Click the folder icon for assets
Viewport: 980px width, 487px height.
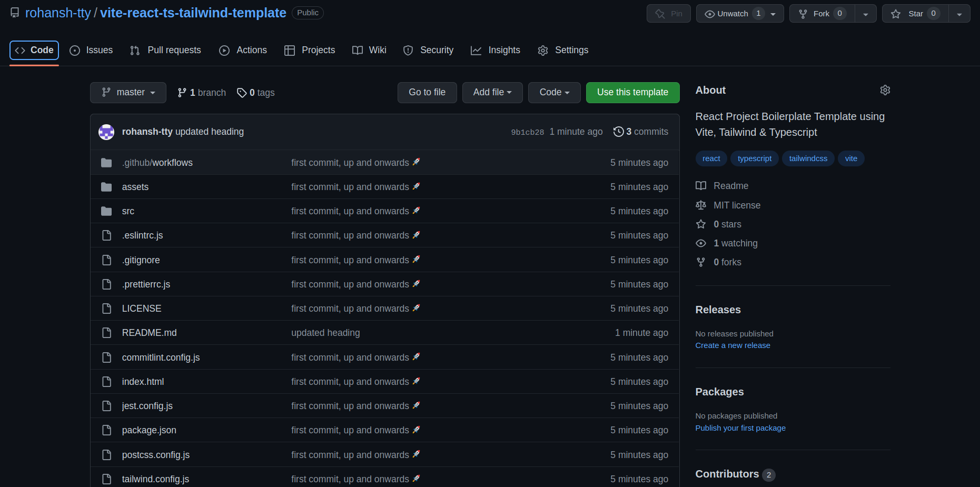click(106, 187)
